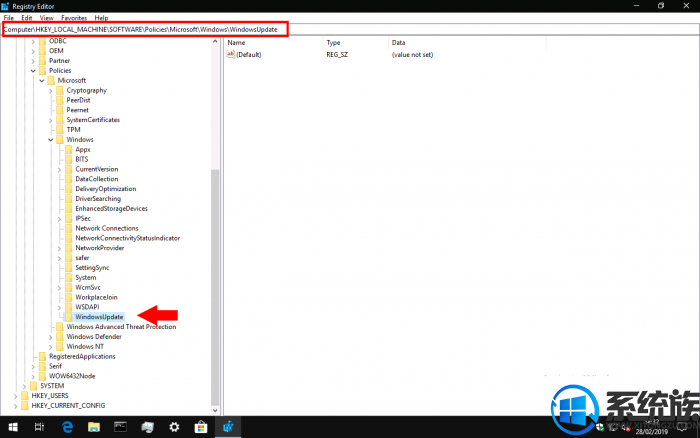
Task: Expand the HKEY_USERS hive
Action: pos(16,396)
